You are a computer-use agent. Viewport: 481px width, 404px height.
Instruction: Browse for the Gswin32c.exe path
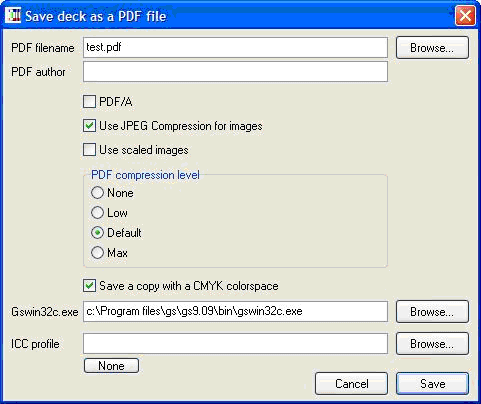click(432, 312)
